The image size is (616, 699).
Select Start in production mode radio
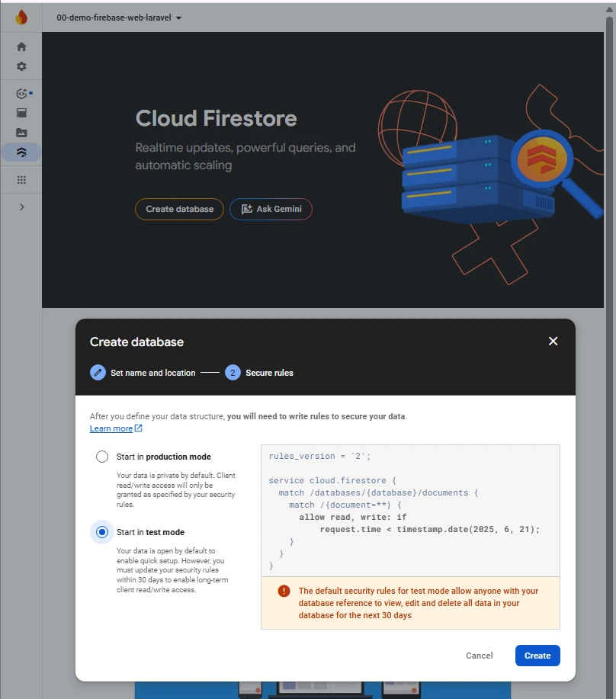(x=102, y=457)
